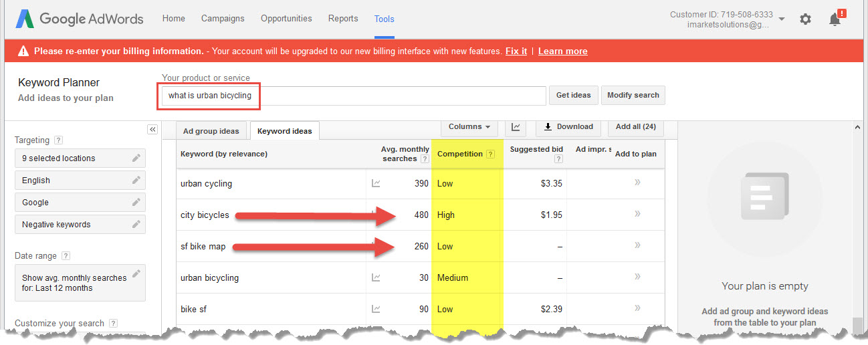Viewport: 868px width, 345px height.
Task: Click the Fix it billing link
Action: [x=516, y=51]
